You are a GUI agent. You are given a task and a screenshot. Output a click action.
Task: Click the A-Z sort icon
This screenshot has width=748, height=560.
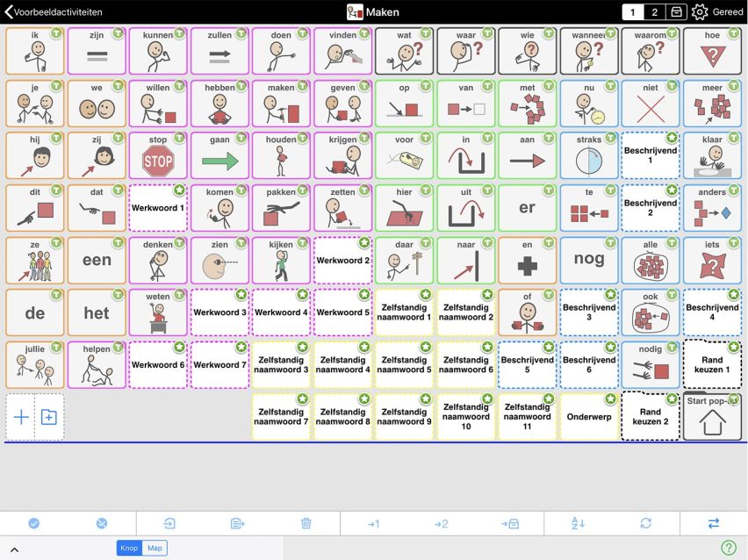pyautogui.click(x=578, y=523)
